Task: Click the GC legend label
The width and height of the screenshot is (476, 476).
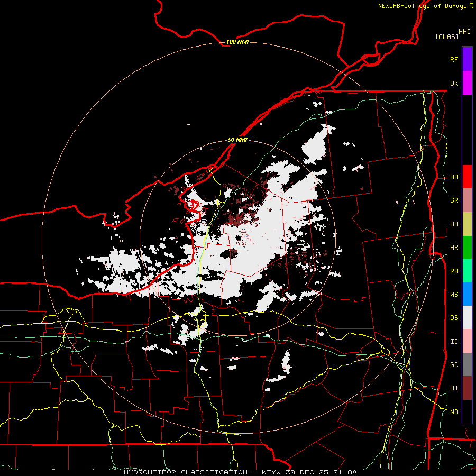Action: 454,365
